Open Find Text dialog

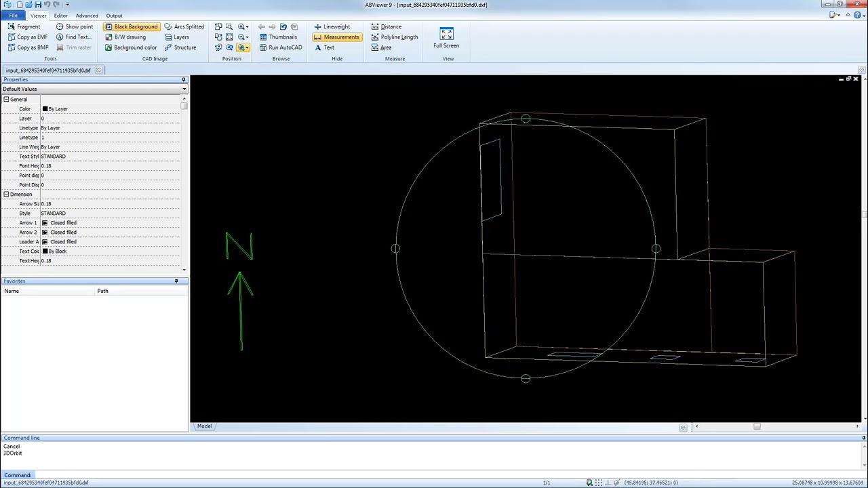(x=73, y=37)
